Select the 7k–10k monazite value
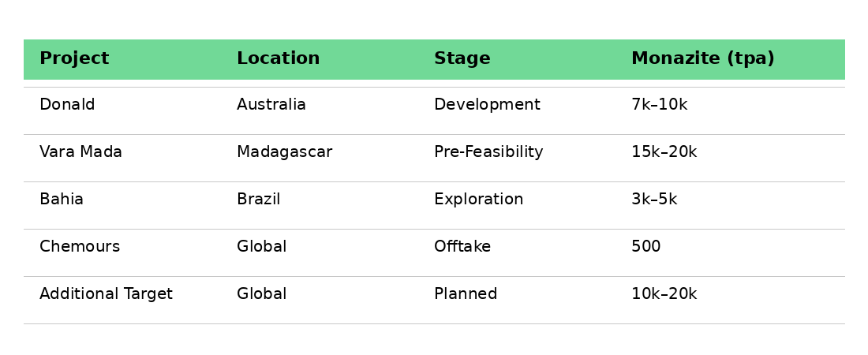This screenshot has height=355, width=868. tap(659, 105)
